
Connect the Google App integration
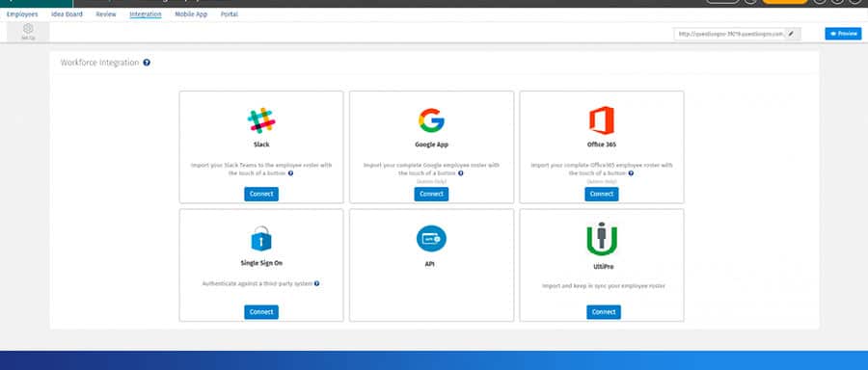[x=431, y=194]
